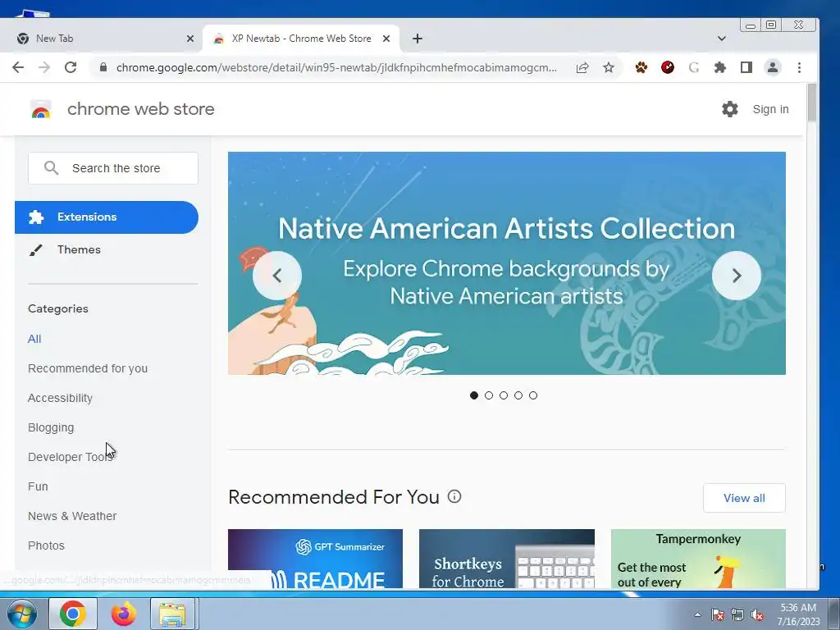Open the Blogging category
Screen dimensions: 840x630
(x=51, y=427)
